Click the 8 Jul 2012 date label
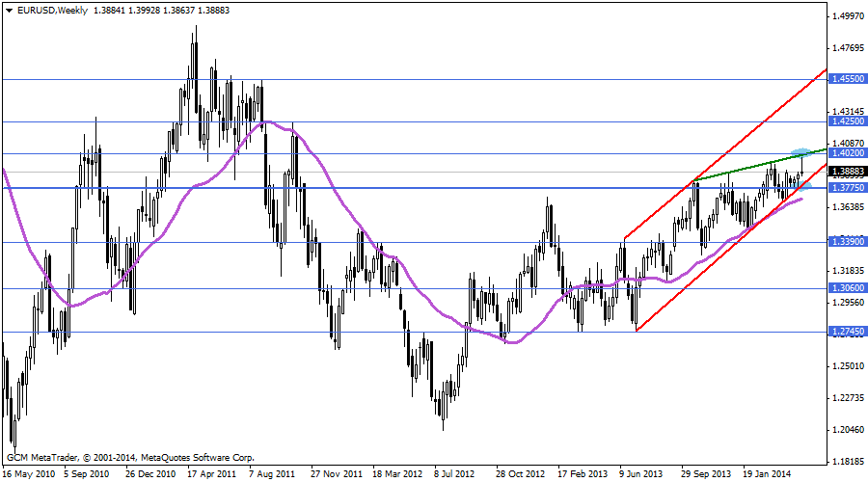The width and height of the screenshot is (868, 482). tap(454, 474)
